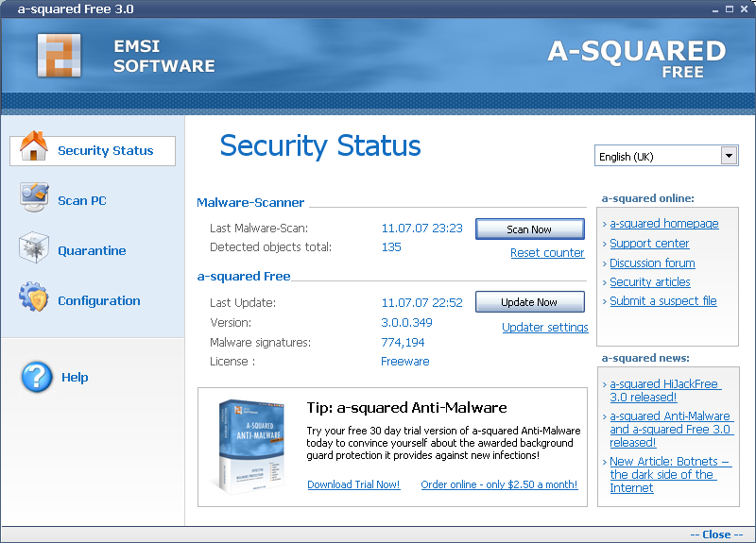Viewport: 756px width, 543px height.
Task: Click the Reset counter link
Action: point(547,253)
